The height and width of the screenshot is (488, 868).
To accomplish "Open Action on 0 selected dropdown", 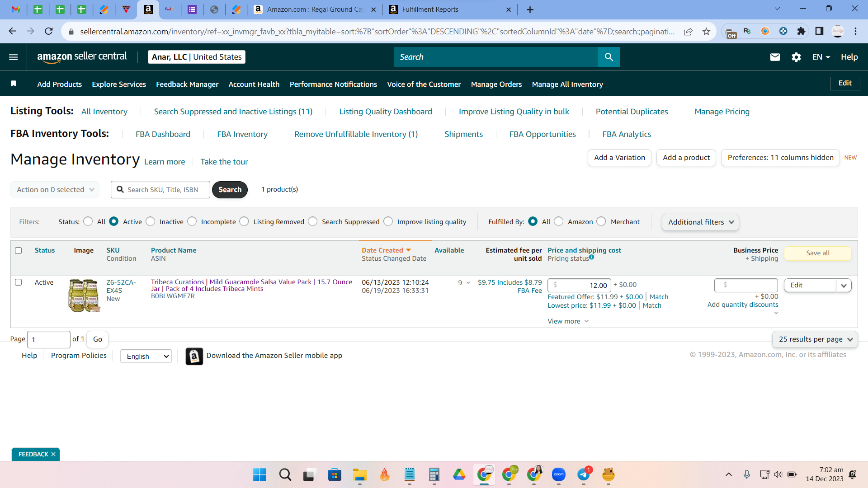I will point(55,190).
